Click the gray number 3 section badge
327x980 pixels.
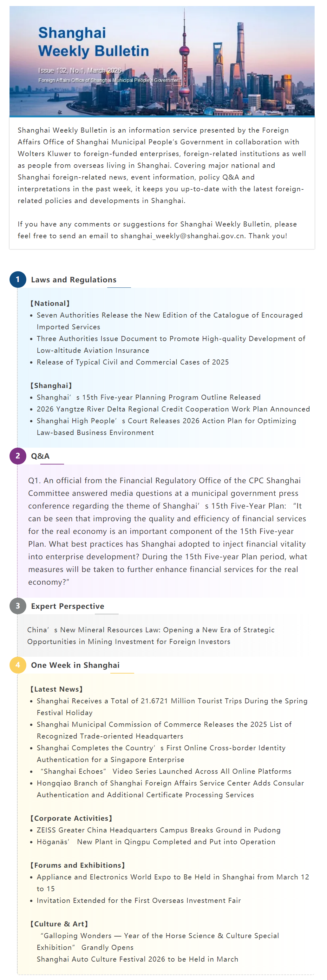point(17,606)
